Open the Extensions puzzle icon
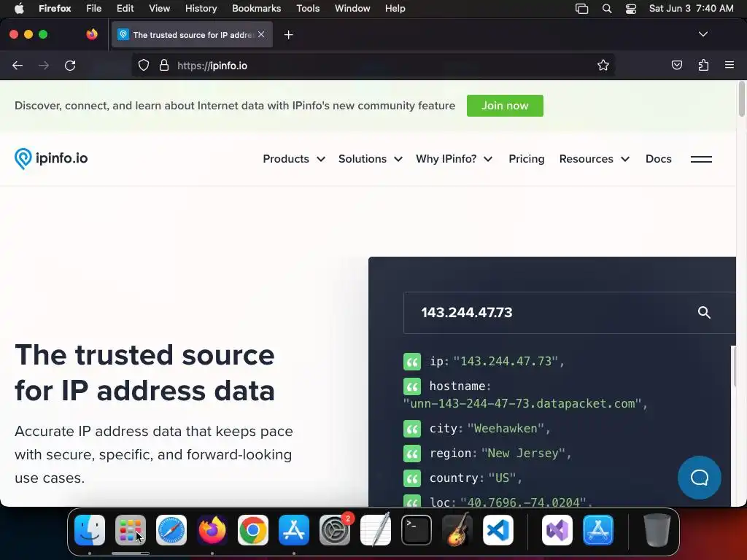 coord(703,65)
